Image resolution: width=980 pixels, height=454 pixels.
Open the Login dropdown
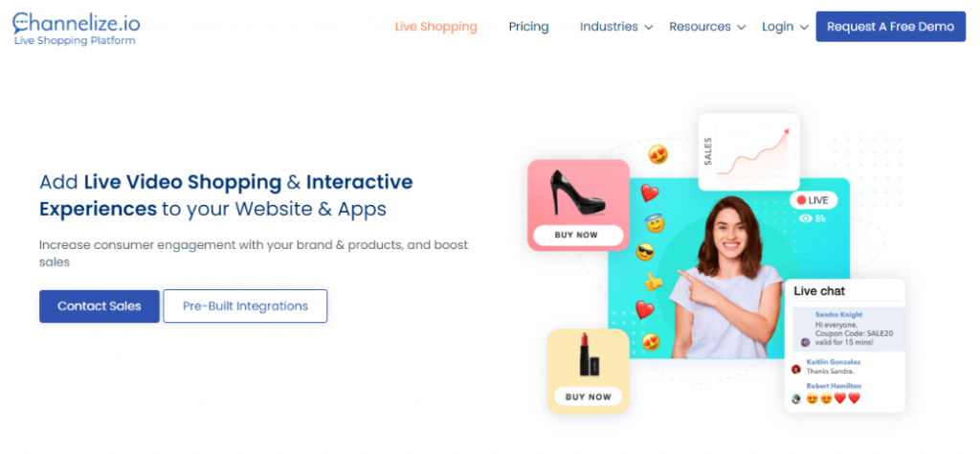coord(785,27)
